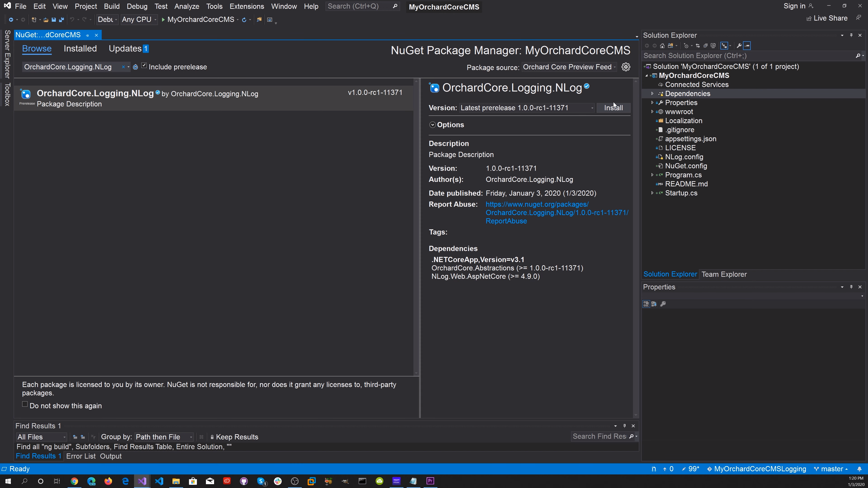Image resolution: width=868 pixels, height=488 pixels.
Task: Switch to the Updates tab
Action: (128, 49)
